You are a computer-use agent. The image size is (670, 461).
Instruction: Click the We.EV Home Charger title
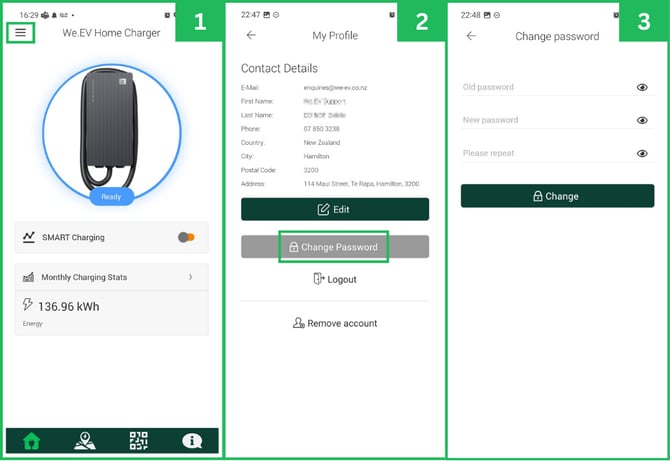(111, 33)
